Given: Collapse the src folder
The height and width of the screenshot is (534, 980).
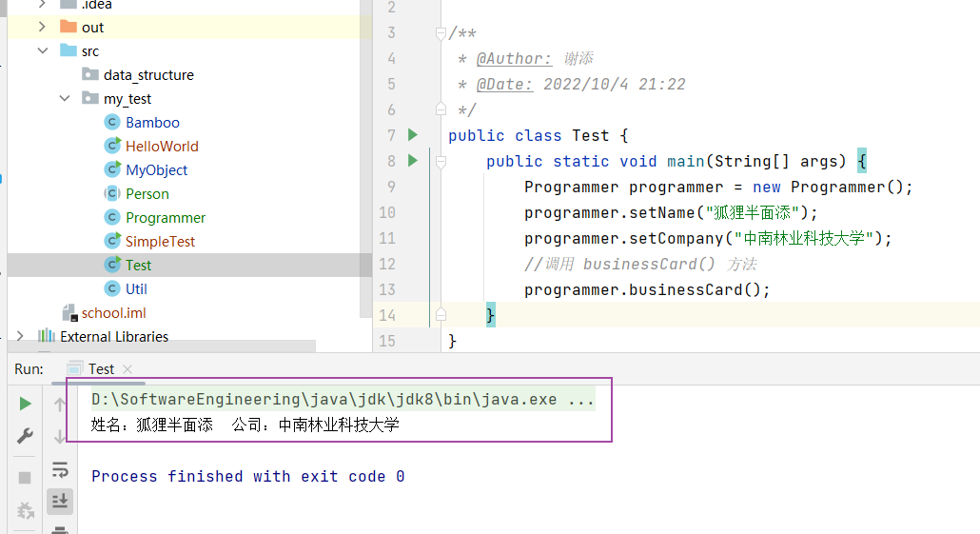Looking at the screenshot, I should [43, 50].
